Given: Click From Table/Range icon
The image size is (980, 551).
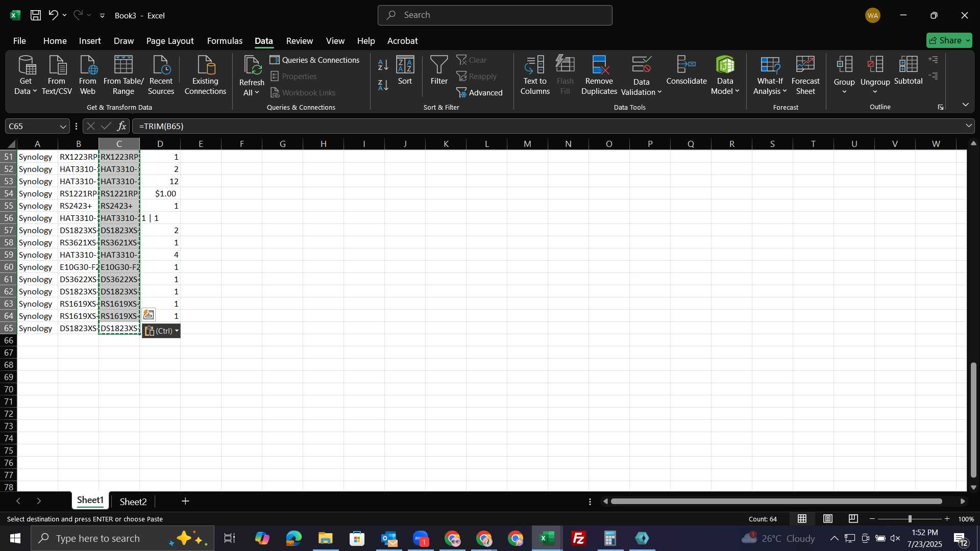Looking at the screenshot, I should point(124,76).
